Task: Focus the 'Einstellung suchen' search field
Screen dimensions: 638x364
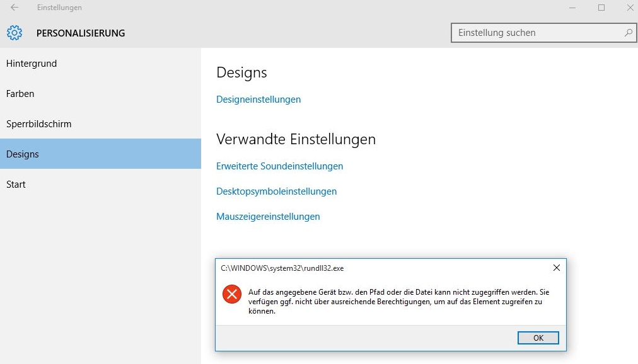Action: (543, 33)
